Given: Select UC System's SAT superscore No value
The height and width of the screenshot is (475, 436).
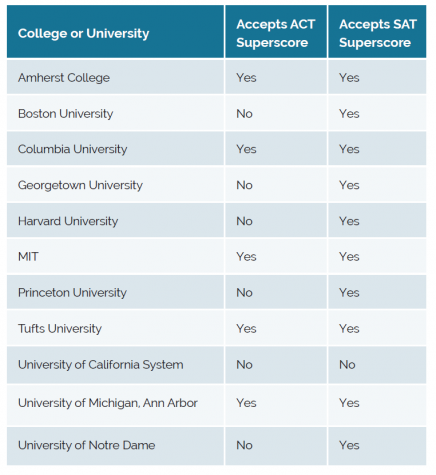Looking at the screenshot, I should click(x=347, y=365).
